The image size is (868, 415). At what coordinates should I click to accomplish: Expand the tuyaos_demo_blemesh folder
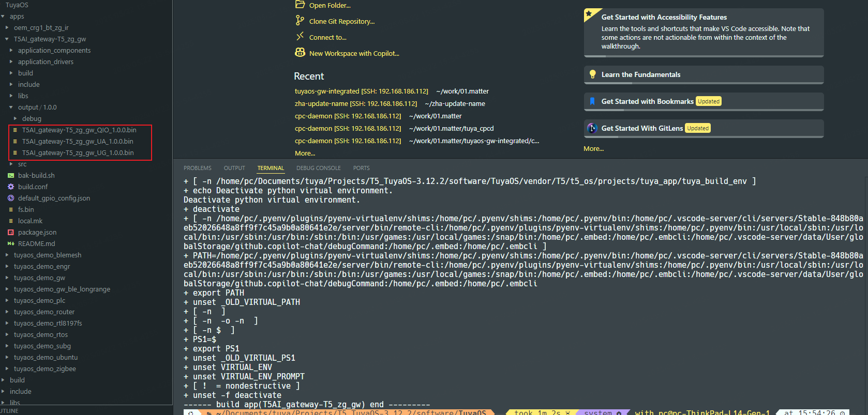[7, 255]
